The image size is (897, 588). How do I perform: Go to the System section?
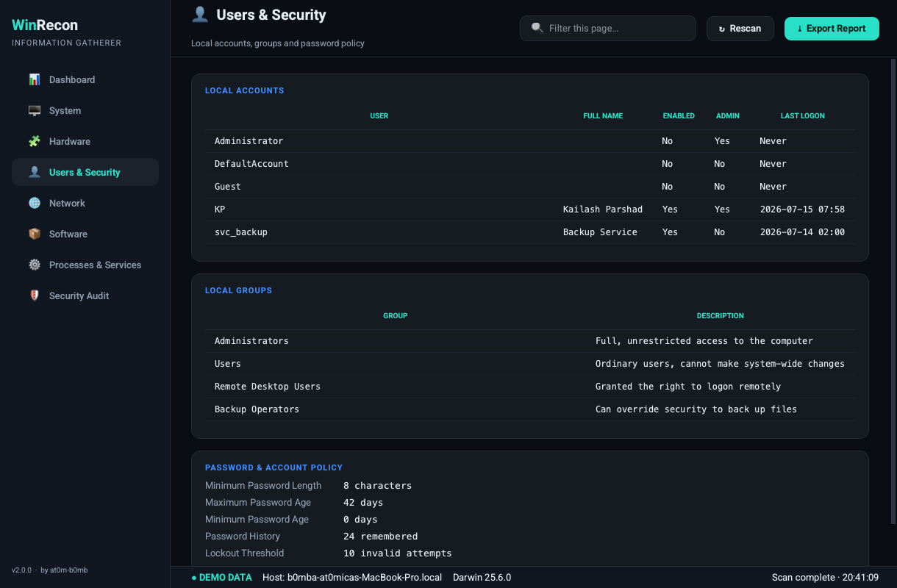(x=85, y=110)
